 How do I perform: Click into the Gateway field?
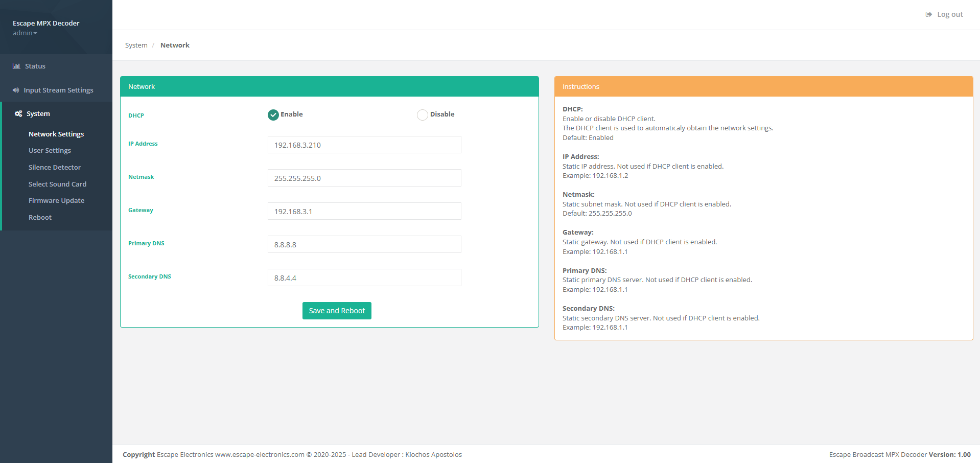pos(364,212)
